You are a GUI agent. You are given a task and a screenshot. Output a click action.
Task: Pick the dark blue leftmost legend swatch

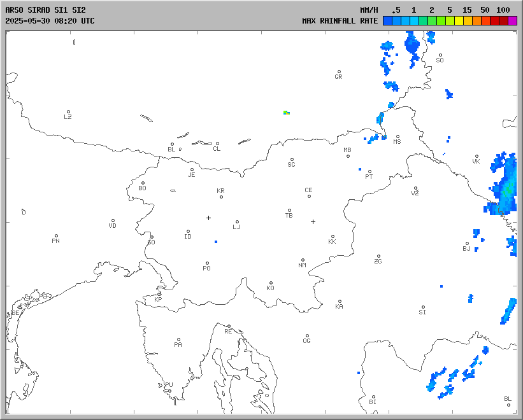point(387,20)
